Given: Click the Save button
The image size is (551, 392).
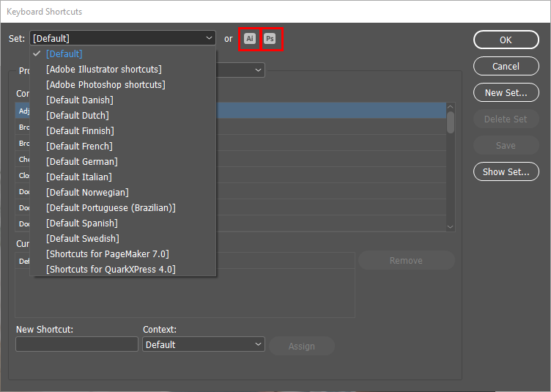Looking at the screenshot, I should point(506,145).
